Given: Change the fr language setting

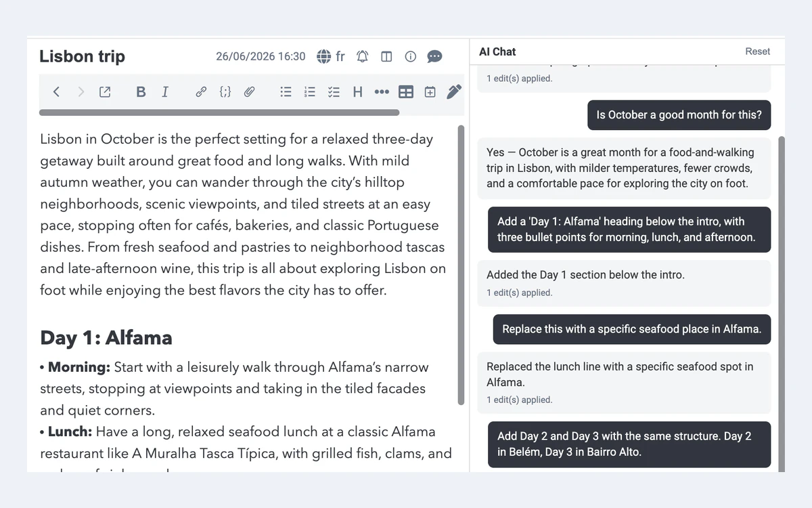Looking at the screenshot, I should pyautogui.click(x=340, y=56).
